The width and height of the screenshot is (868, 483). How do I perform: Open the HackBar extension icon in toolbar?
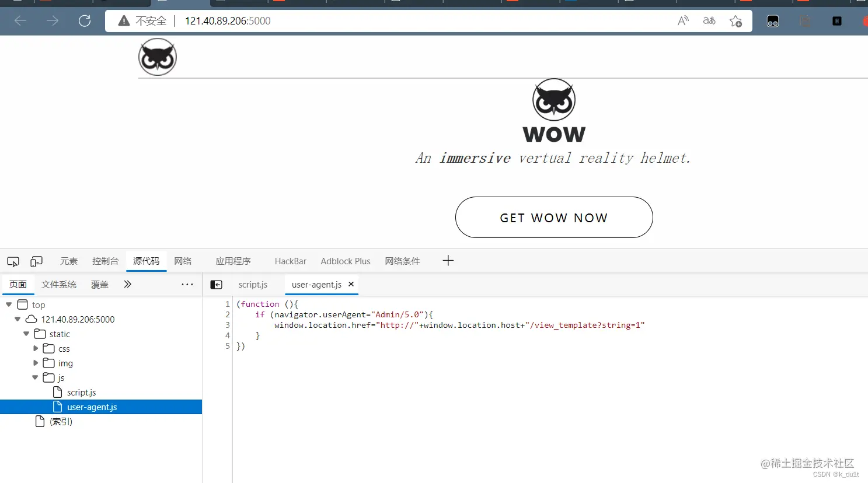point(837,21)
